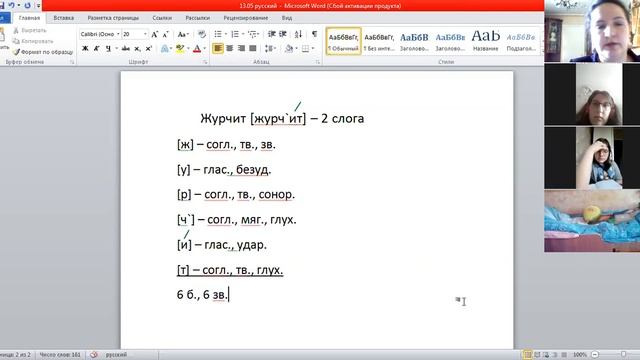640x360 pixels.
Task: Open the Вид tab
Action: click(x=287, y=18)
